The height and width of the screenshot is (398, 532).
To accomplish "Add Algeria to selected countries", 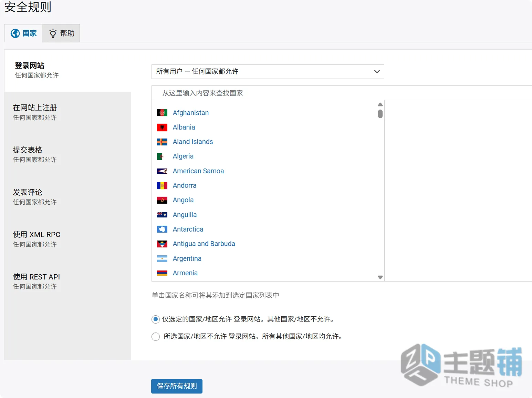I will [183, 156].
